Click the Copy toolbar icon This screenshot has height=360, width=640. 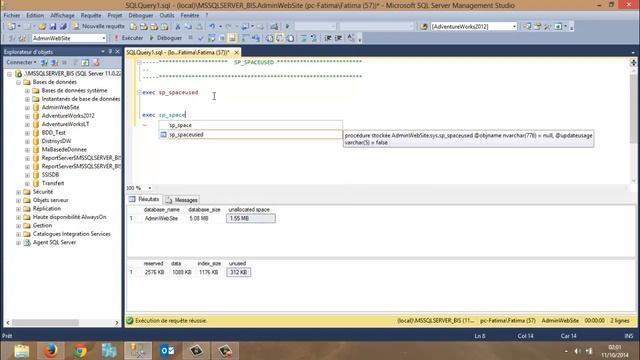point(188,27)
